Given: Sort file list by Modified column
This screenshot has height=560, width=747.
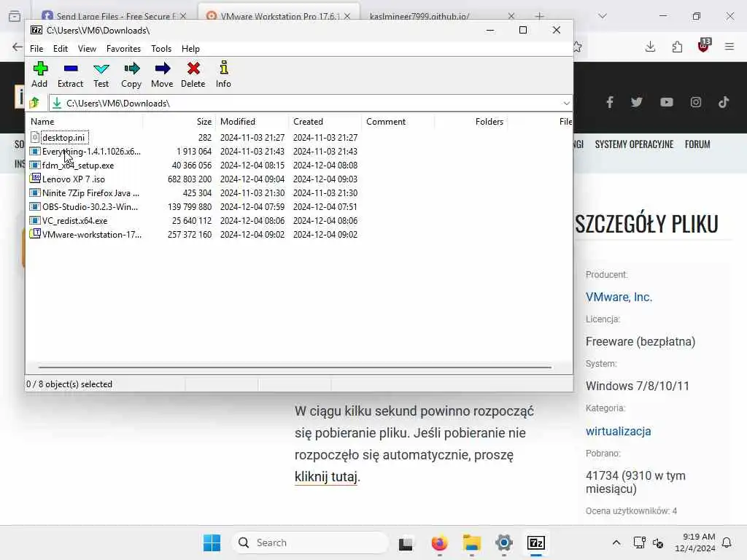Looking at the screenshot, I should pyautogui.click(x=252, y=122).
